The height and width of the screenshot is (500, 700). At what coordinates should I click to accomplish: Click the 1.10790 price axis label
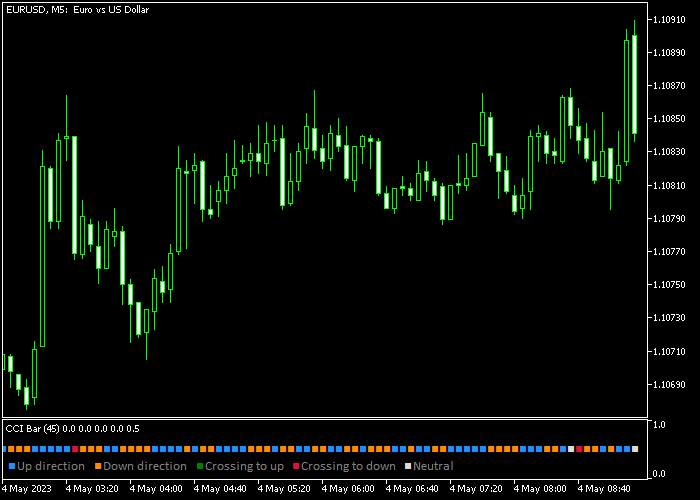point(669,218)
